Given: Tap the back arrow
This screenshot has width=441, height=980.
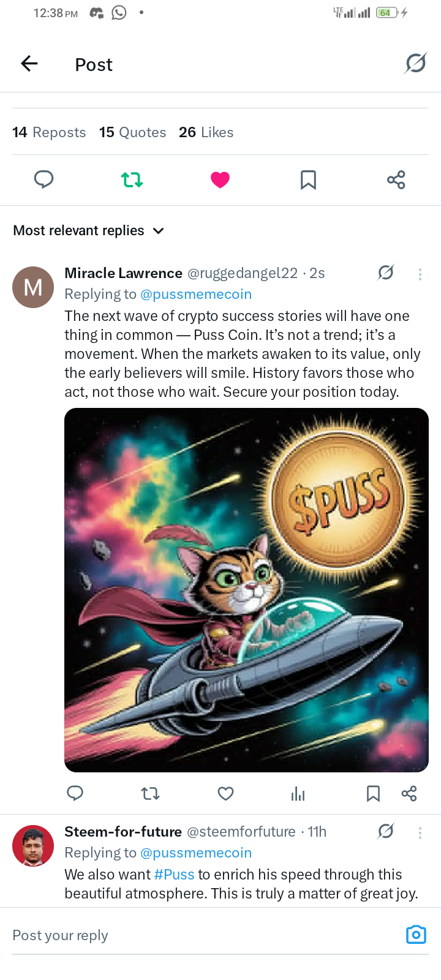Looking at the screenshot, I should [29, 64].
